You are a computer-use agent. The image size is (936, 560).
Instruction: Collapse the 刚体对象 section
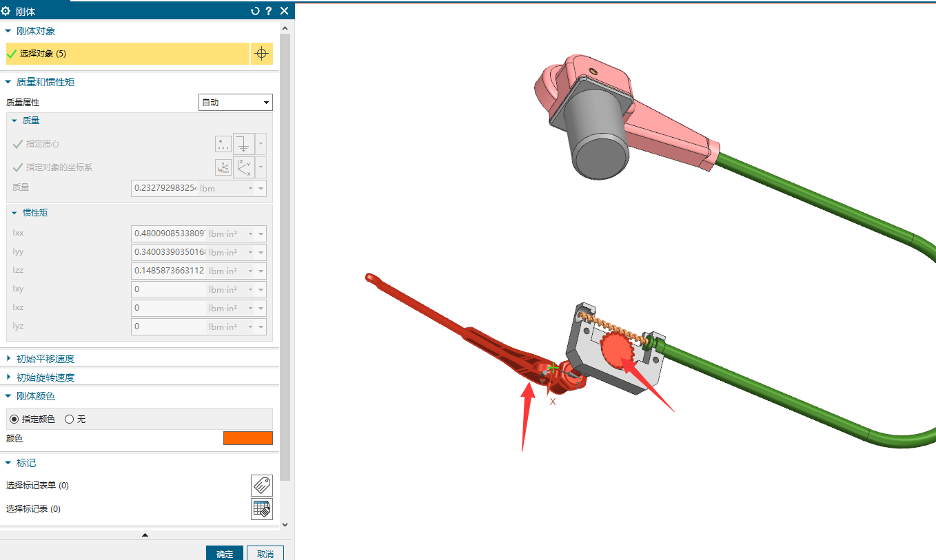coord(8,31)
